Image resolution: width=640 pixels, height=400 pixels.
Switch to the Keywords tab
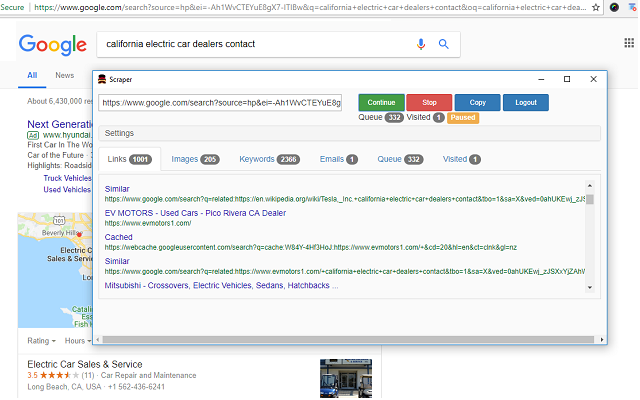click(x=269, y=159)
